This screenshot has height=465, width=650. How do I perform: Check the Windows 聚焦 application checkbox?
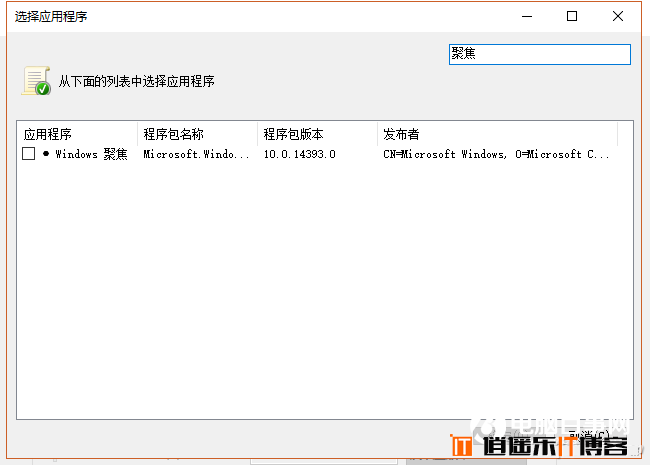coord(29,154)
